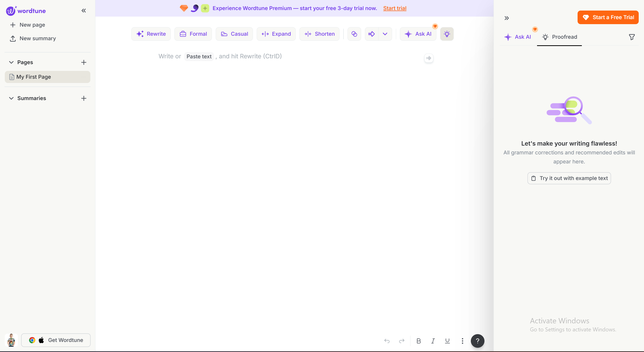Viewport: 644px width, 352px height.
Task: Apply the Casual tone
Action: click(x=234, y=34)
